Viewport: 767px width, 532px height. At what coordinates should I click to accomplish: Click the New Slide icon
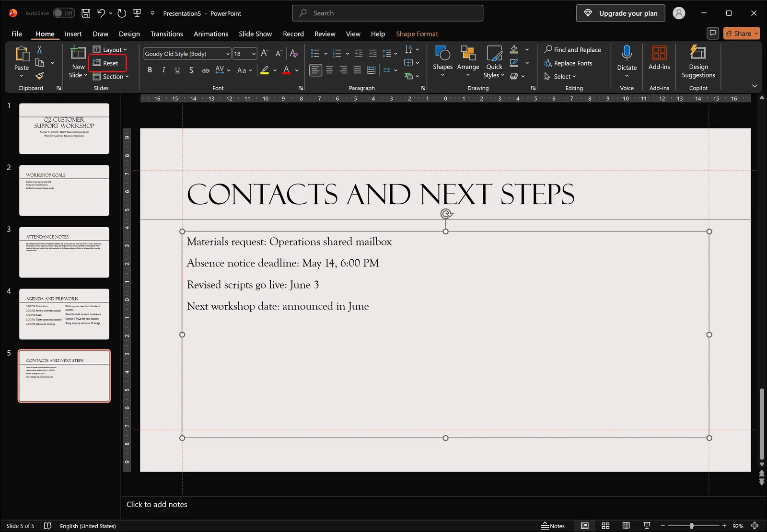click(78, 53)
